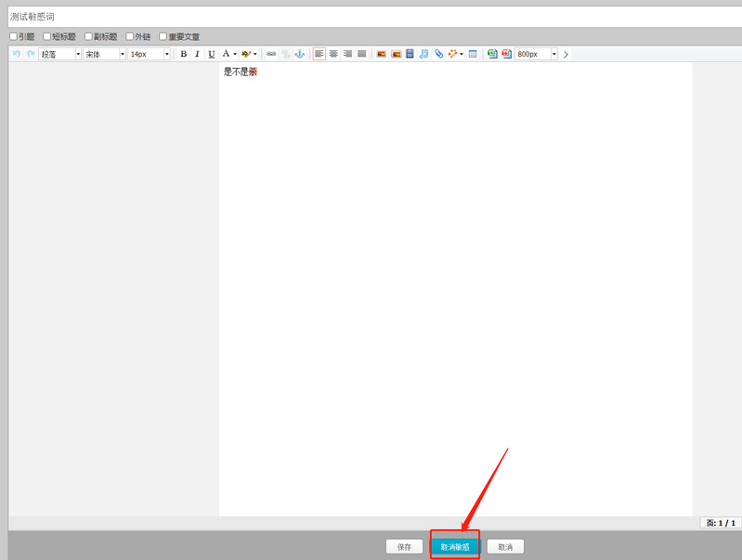Center-align the paragraph text
Image resolution: width=742 pixels, height=560 pixels.
pos(333,55)
